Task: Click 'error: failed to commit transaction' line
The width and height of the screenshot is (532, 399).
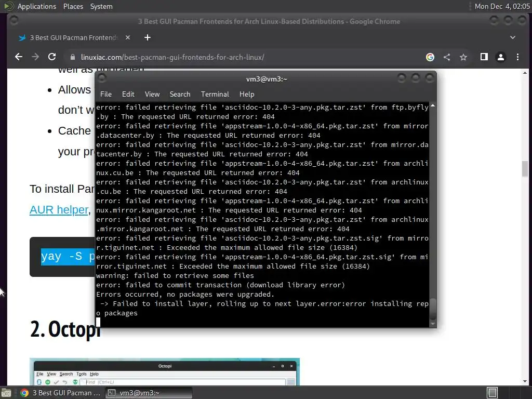Action: point(220,285)
